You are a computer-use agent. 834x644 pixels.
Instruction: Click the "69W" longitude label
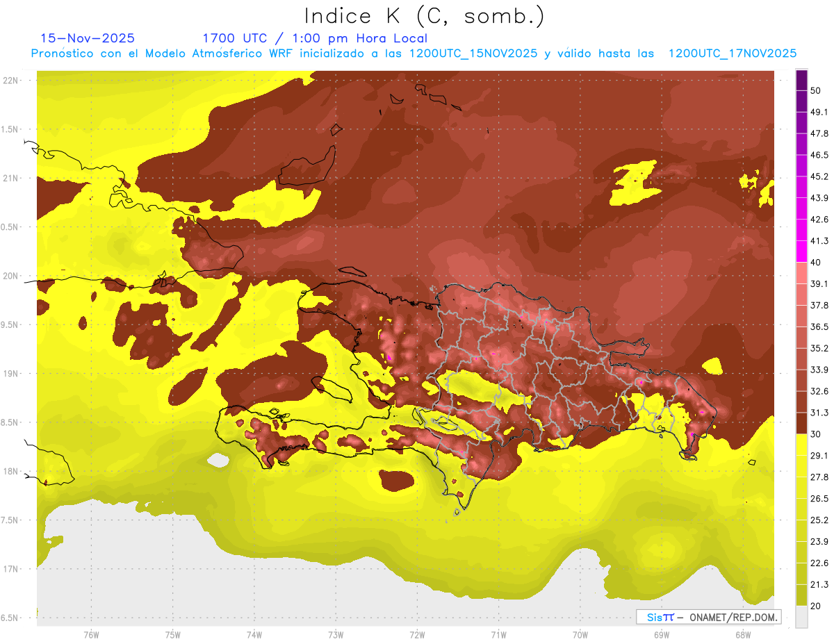pyautogui.click(x=661, y=635)
